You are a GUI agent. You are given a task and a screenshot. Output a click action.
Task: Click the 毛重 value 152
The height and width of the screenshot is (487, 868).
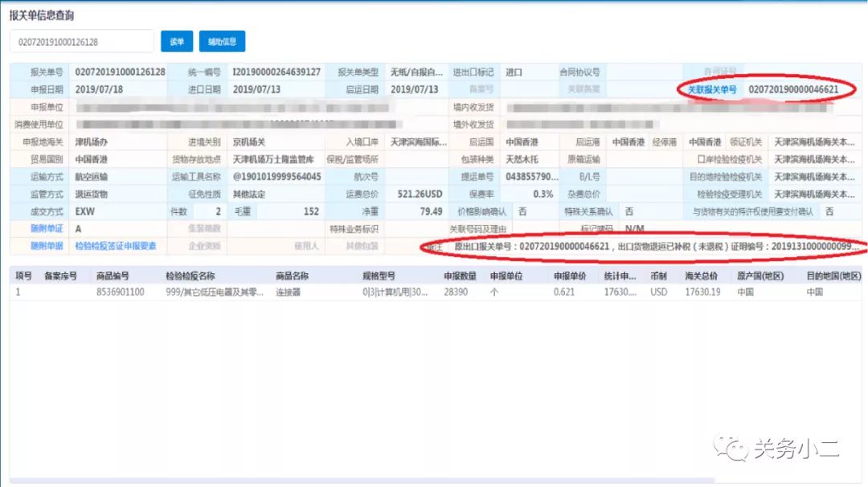(x=311, y=211)
